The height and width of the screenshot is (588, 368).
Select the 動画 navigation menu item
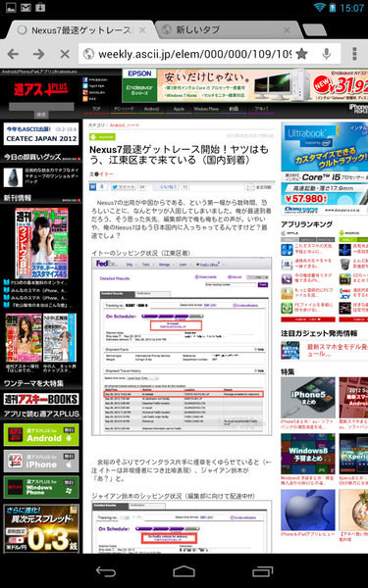pyautogui.click(x=234, y=109)
